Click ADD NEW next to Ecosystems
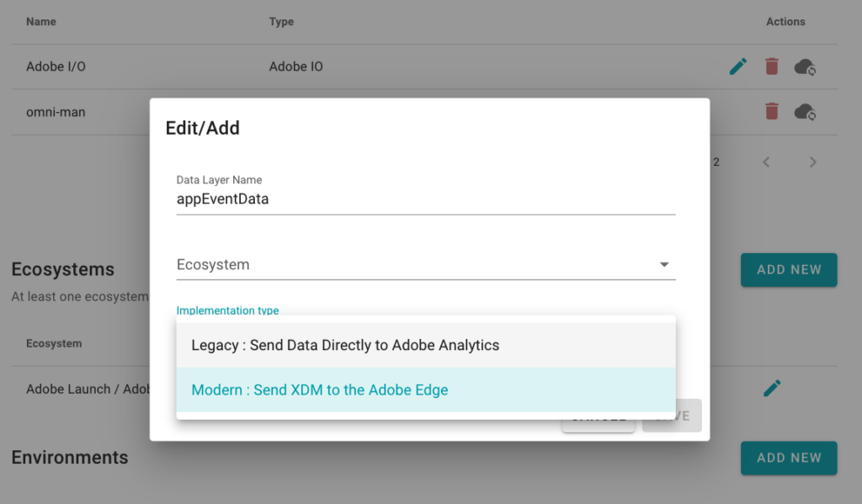 click(789, 270)
